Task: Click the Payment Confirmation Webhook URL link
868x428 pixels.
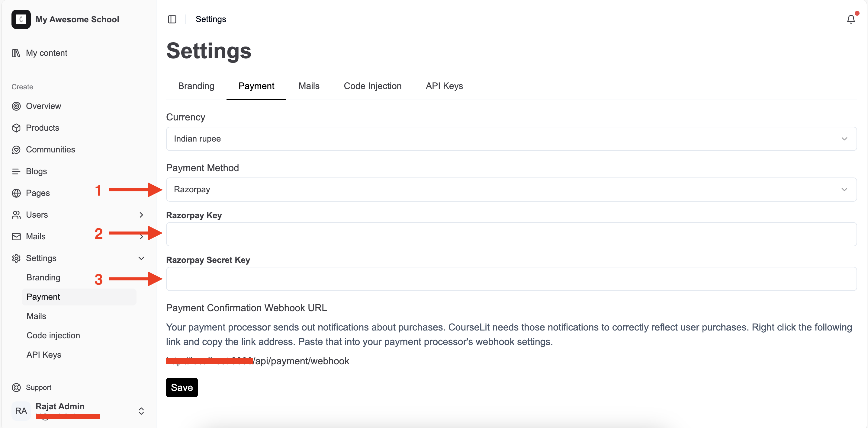Action: coord(257,360)
